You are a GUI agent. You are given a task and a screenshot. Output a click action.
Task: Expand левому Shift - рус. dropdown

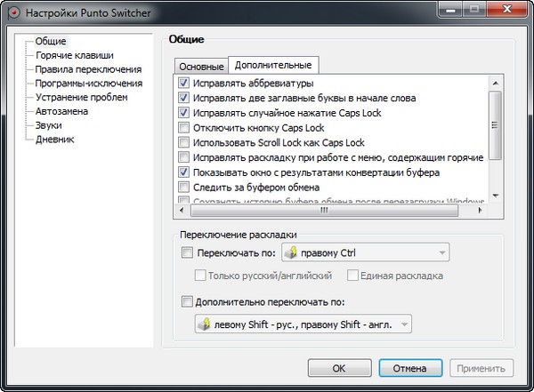[x=405, y=324]
